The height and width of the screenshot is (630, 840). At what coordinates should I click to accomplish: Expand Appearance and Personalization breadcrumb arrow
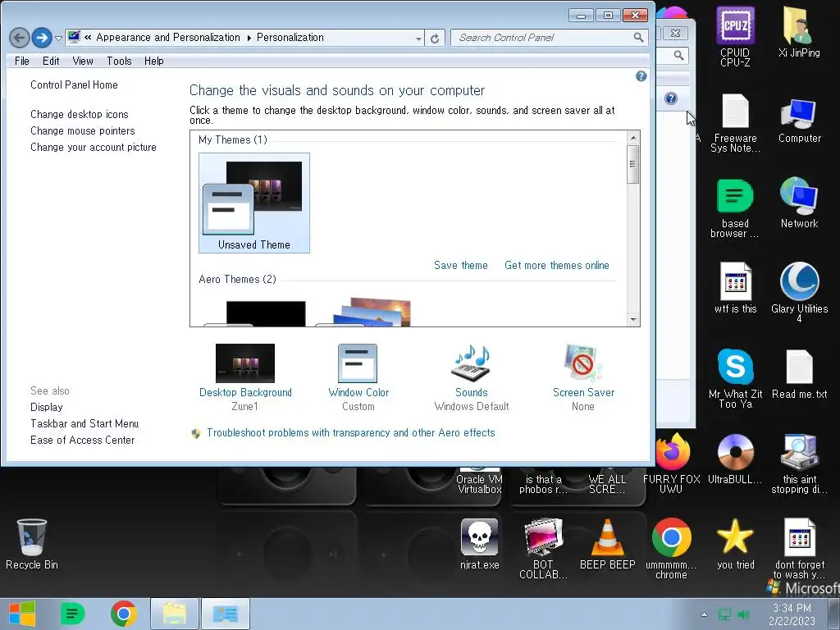point(249,38)
